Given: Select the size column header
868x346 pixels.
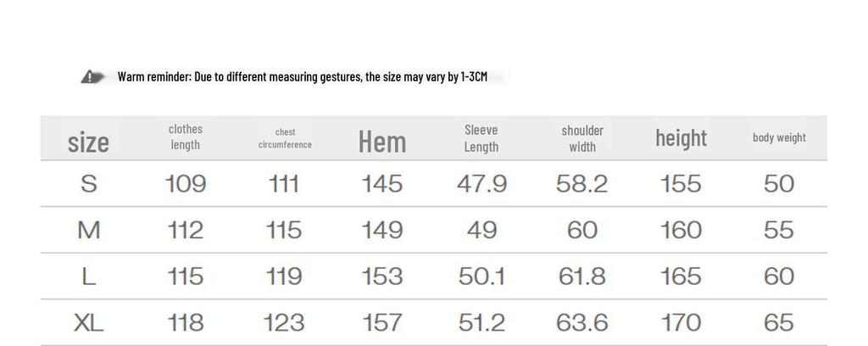Looking at the screenshot, I should pos(88,141).
